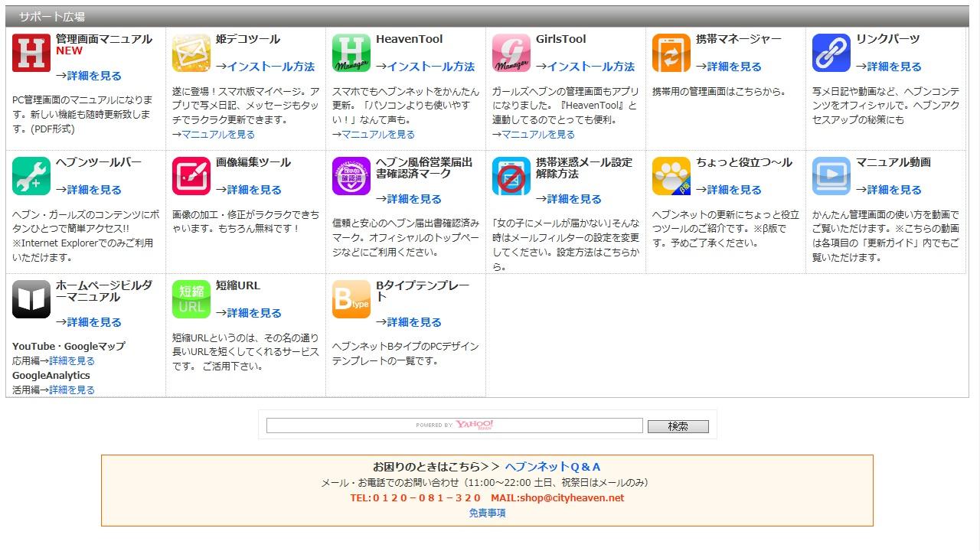The width and height of the screenshot is (980, 551).
Task: Open 詳細を見る for Bタイプテンプレート
Action: [x=414, y=322]
